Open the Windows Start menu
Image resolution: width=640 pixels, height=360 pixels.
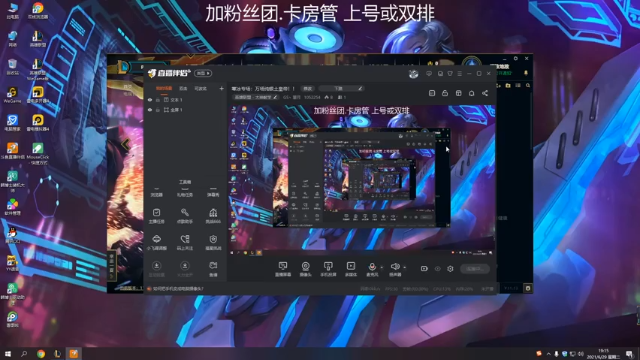[7, 353]
